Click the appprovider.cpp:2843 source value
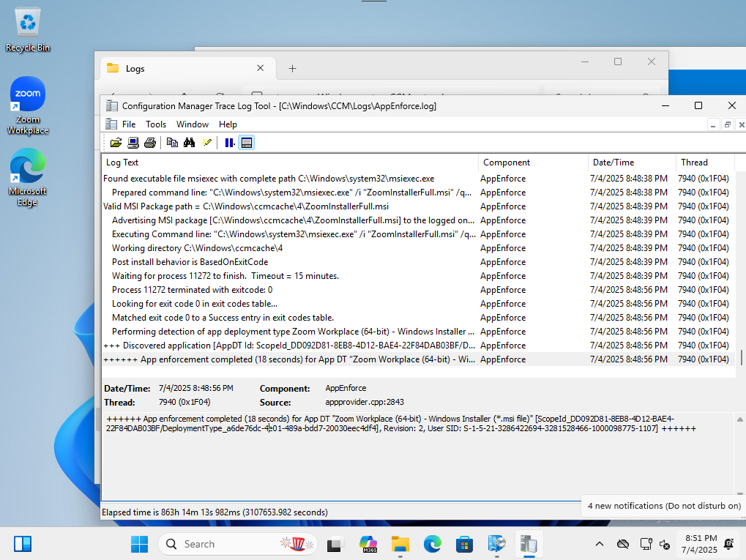 click(365, 402)
